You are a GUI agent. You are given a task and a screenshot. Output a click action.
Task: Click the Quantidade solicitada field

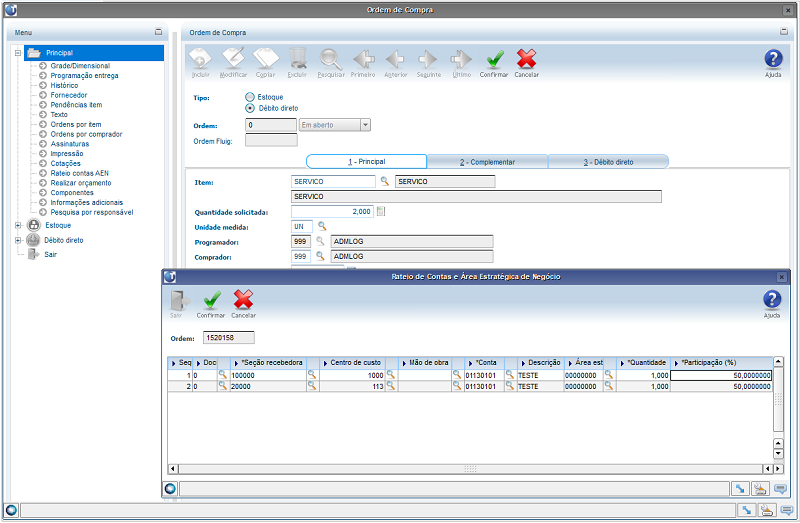click(332, 211)
